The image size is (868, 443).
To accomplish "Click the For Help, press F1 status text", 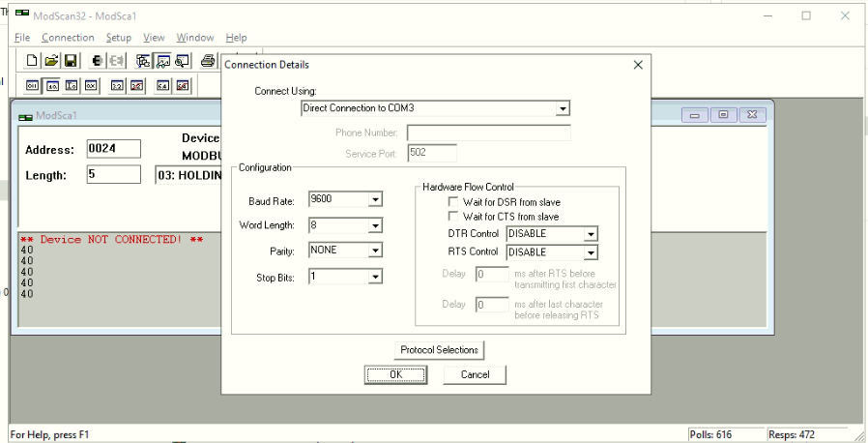I will point(49,434).
